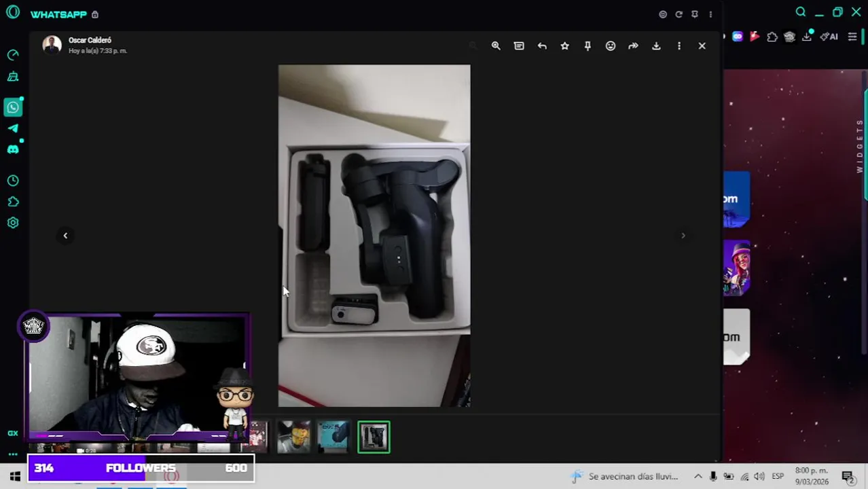The width and height of the screenshot is (868, 489).
Task: Open Discord in the Opera sidebar
Action: [13, 149]
